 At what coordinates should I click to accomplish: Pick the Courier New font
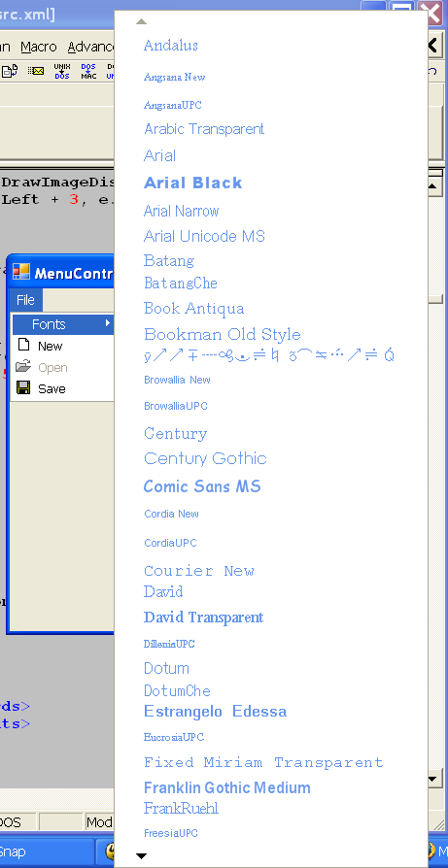pyautogui.click(x=199, y=571)
